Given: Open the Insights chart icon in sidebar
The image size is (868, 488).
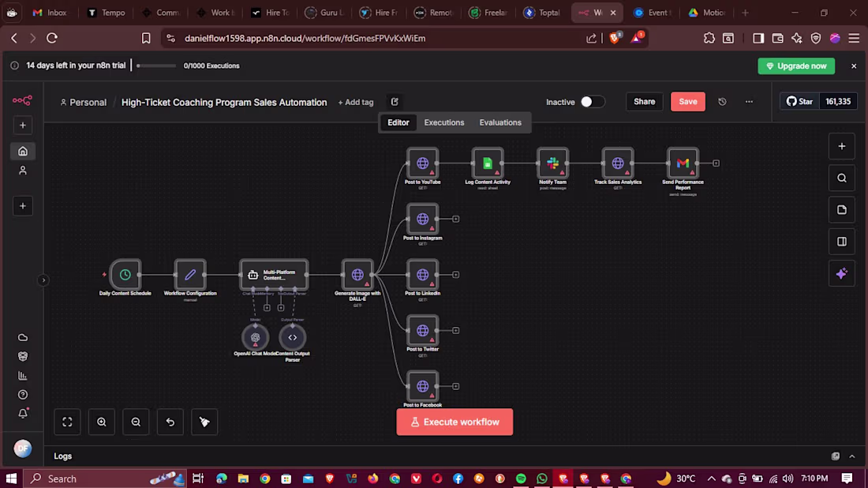Looking at the screenshot, I should click(23, 376).
